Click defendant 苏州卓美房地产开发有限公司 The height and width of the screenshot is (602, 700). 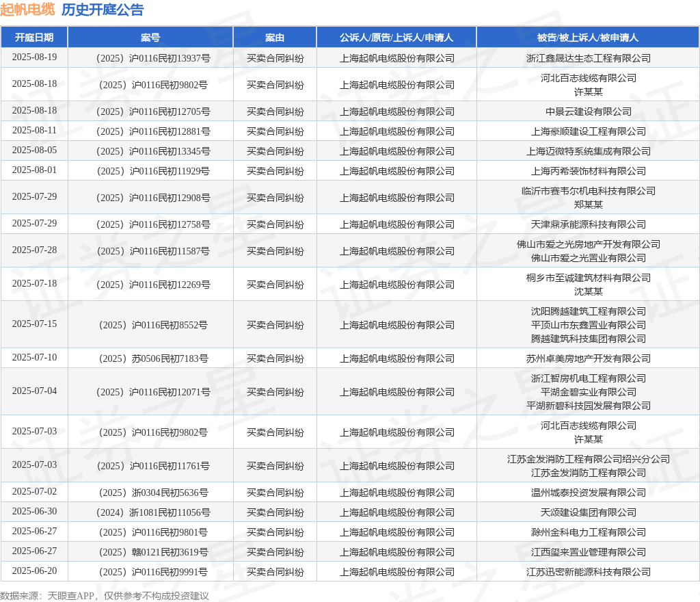click(588, 358)
